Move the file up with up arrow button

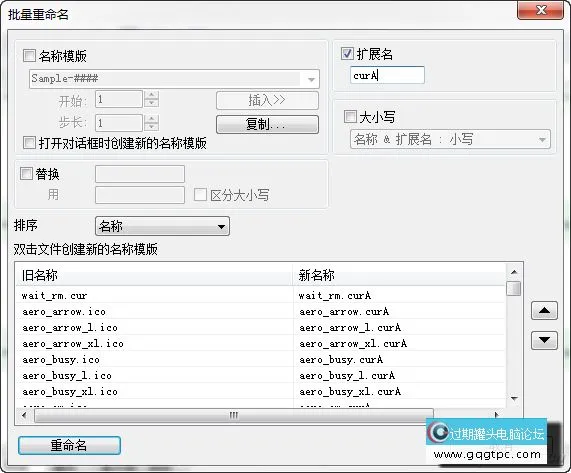click(x=544, y=311)
